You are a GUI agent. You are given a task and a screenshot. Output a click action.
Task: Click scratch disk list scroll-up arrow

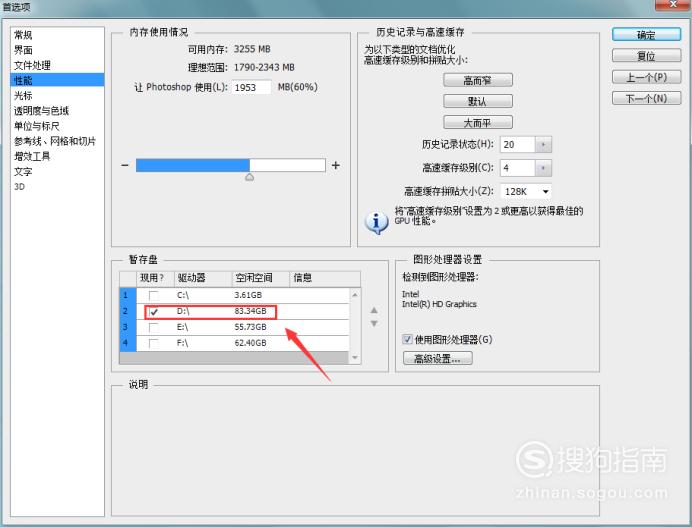(x=355, y=294)
